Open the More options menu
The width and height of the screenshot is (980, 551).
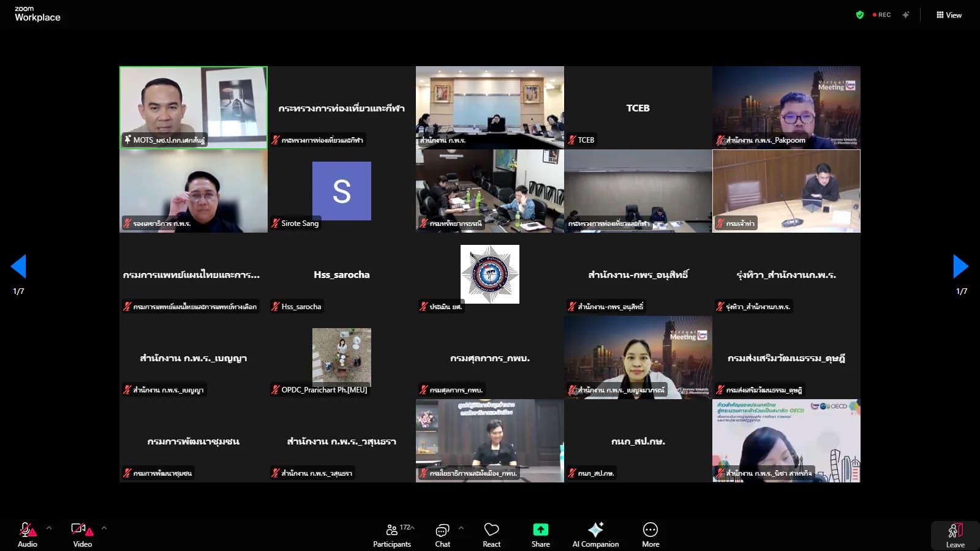(x=650, y=534)
